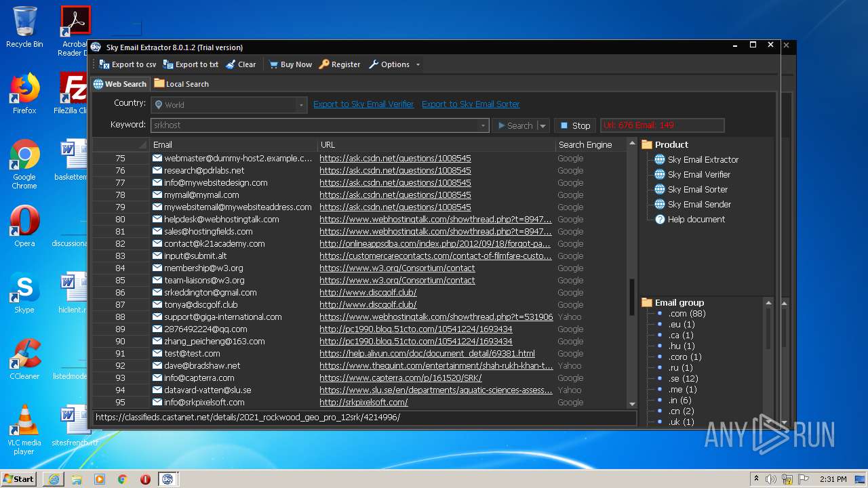
Task: Open the srkpixelsoft.com URL link
Action: [363, 402]
